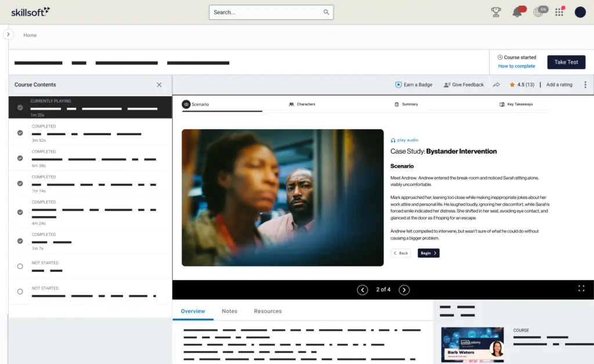594x364 pixels.
Task: Close the Course Contents panel
Action: (x=159, y=85)
